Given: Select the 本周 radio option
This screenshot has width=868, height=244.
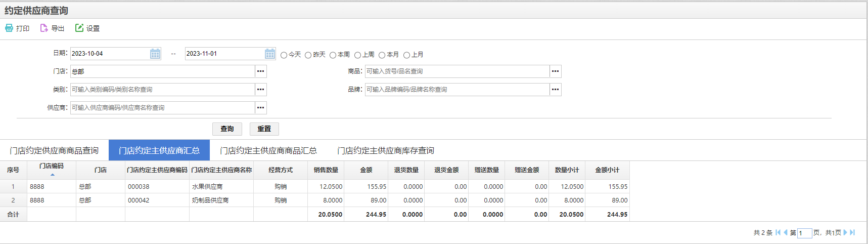Looking at the screenshot, I should pos(333,55).
